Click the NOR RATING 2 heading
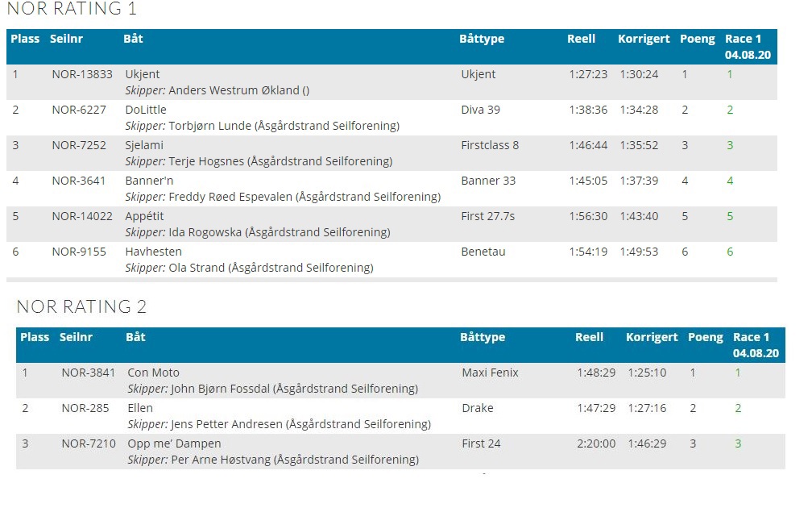This screenshot has height=508, width=812. point(81,306)
